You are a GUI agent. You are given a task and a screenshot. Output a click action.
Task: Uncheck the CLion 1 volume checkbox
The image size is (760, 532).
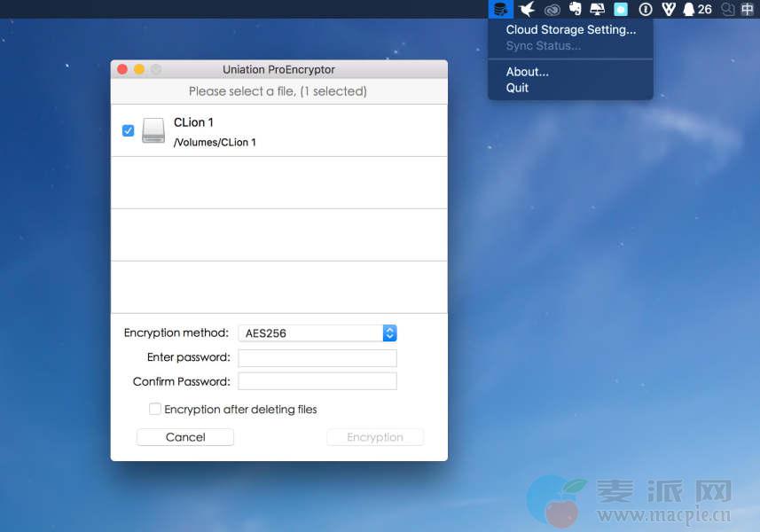(x=128, y=130)
